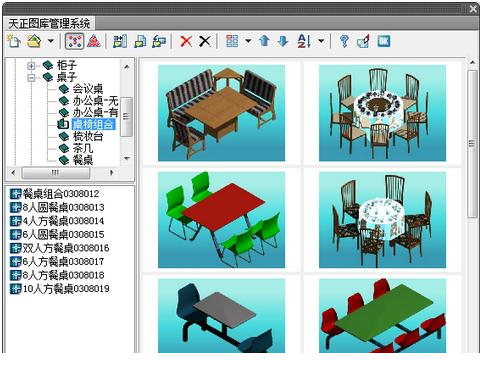Image resolution: width=482 pixels, height=367 pixels.
Task: Click the preview pane scroll up arrow
Action: 472,62
